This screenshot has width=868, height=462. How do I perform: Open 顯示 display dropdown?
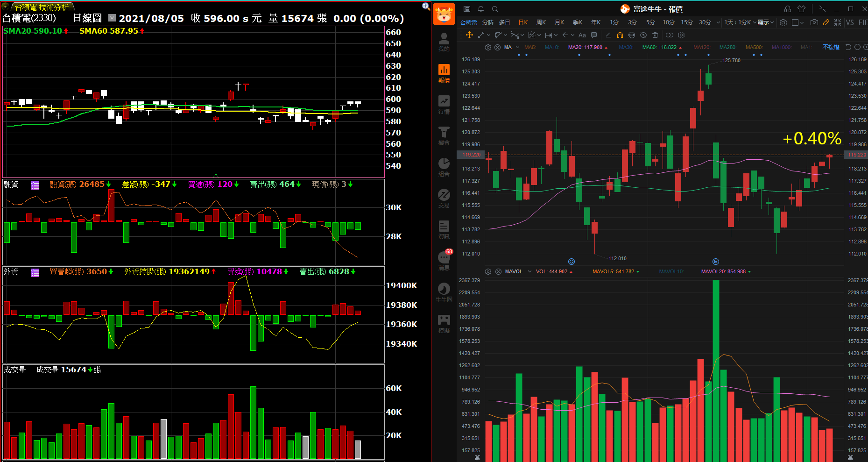(x=766, y=22)
